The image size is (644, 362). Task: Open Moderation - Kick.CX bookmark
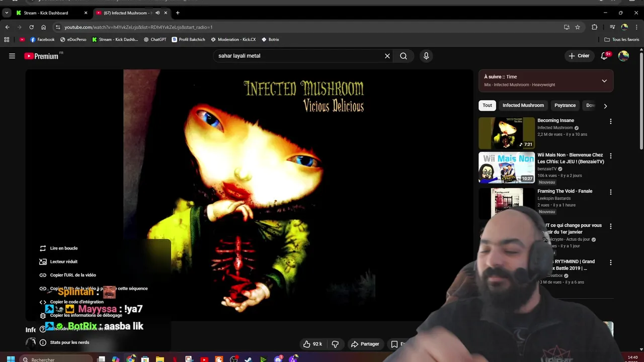(233, 39)
